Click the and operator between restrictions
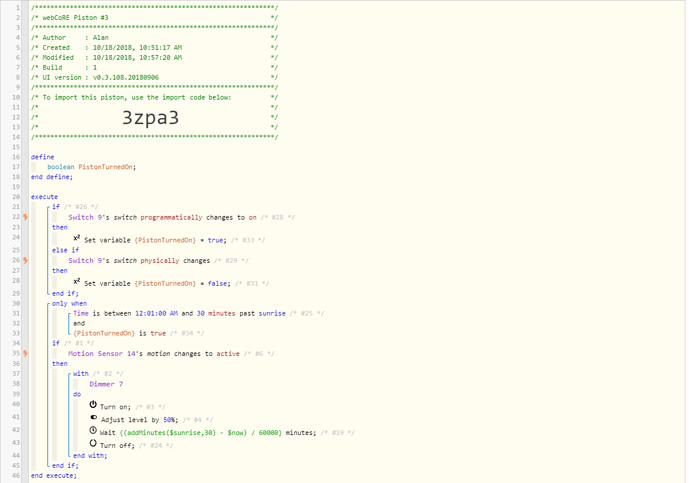Viewport: 690px width, 483px height. (x=79, y=323)
